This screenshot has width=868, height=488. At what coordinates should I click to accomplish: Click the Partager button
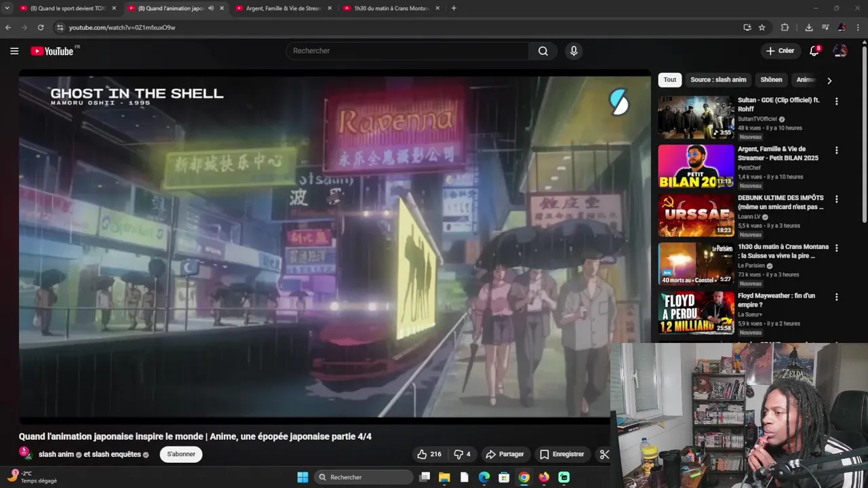tap(505, 454)
